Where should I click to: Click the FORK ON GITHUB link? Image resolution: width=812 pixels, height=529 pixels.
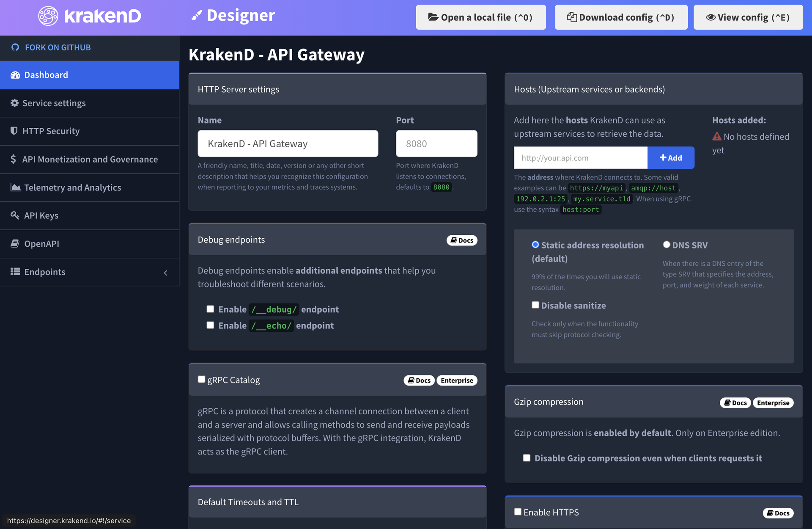[x=58, y=47]
